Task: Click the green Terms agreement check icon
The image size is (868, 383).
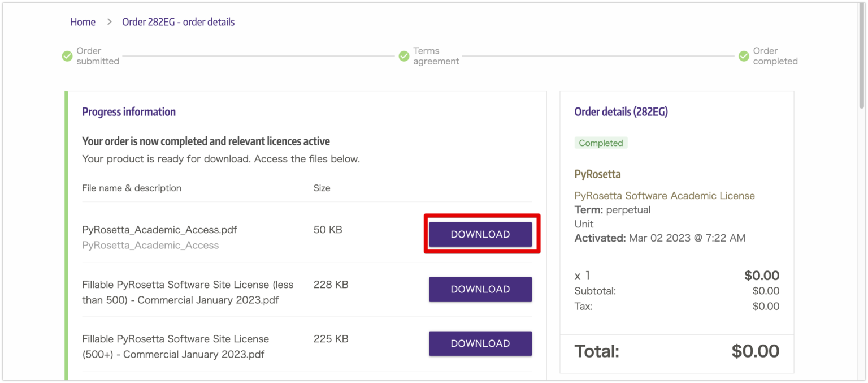Action: [x=404, y=56]
